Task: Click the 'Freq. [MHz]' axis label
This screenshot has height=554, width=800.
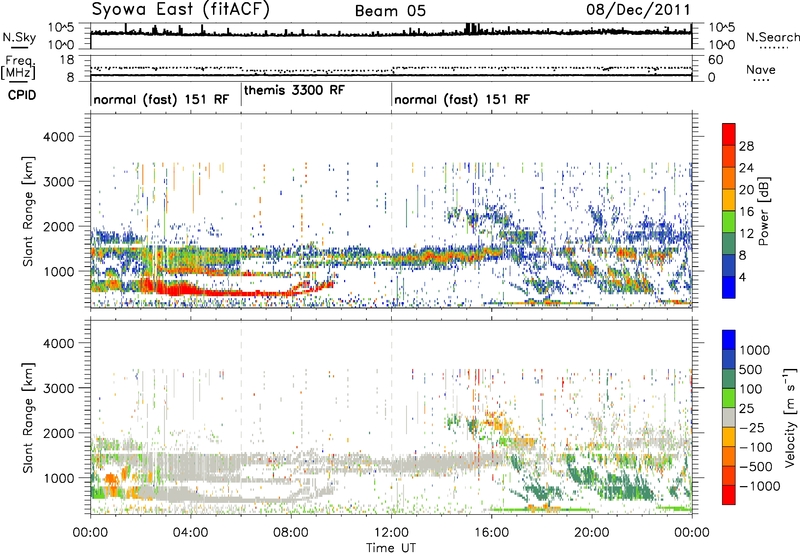Action: (18, 68)
